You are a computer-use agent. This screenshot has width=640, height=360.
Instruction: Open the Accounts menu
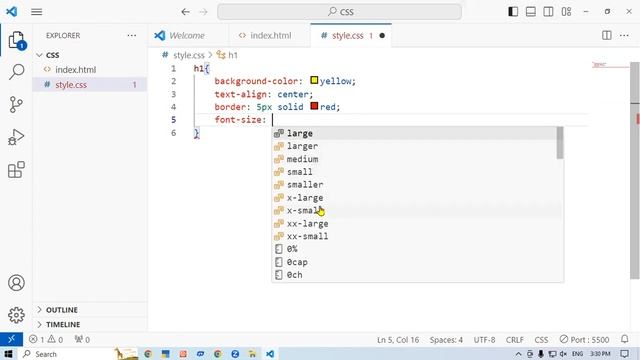click(16, 282)
